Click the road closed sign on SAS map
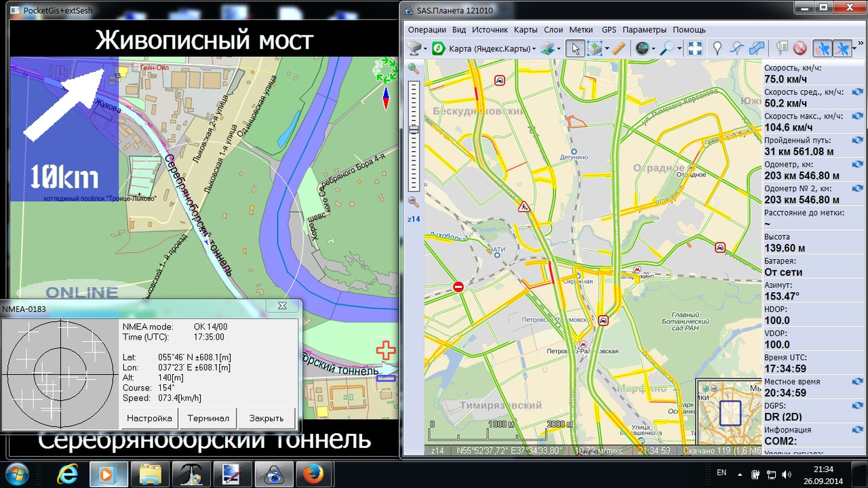868x488 pixels. click(x=458, y=287)
